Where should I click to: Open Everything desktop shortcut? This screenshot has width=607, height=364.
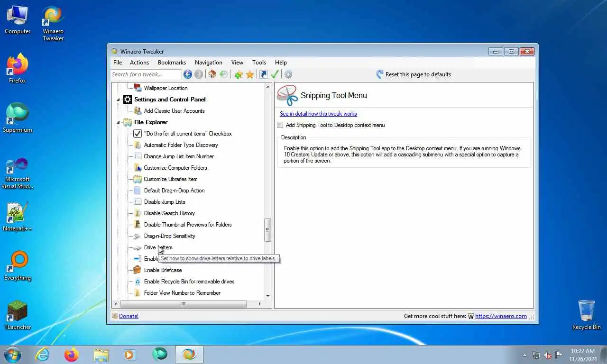[x=18, y=266]
